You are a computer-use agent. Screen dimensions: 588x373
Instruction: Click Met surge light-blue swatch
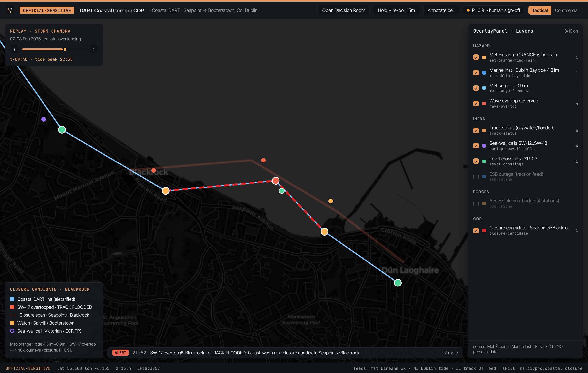tap(484, 88)
